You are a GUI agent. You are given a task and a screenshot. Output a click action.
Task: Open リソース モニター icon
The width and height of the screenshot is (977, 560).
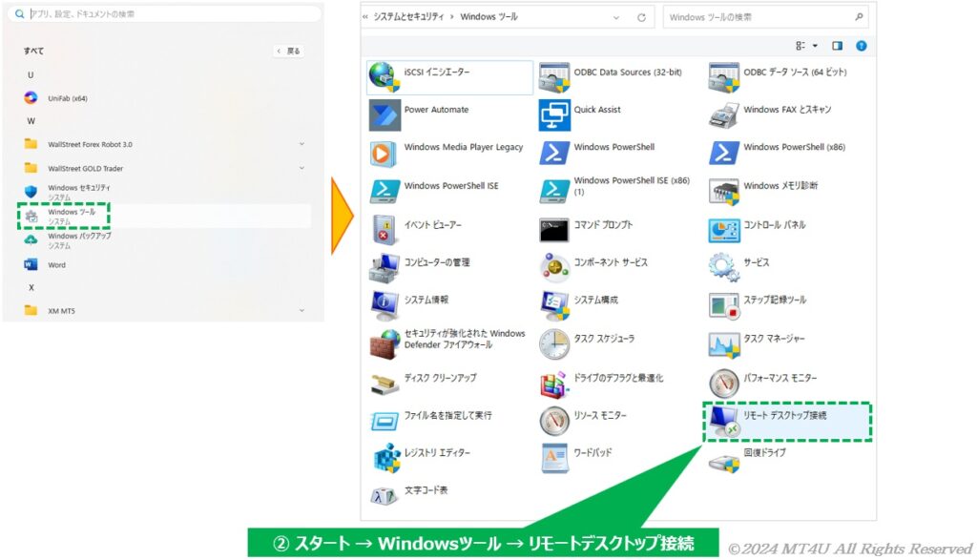coord(554,421)
